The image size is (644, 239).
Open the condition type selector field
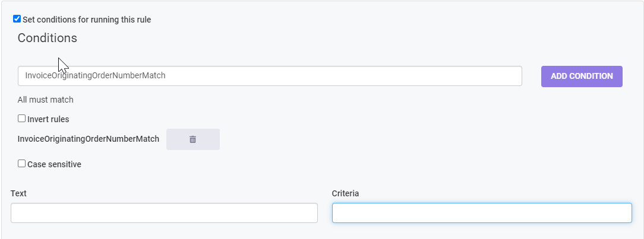click(270, 76)
